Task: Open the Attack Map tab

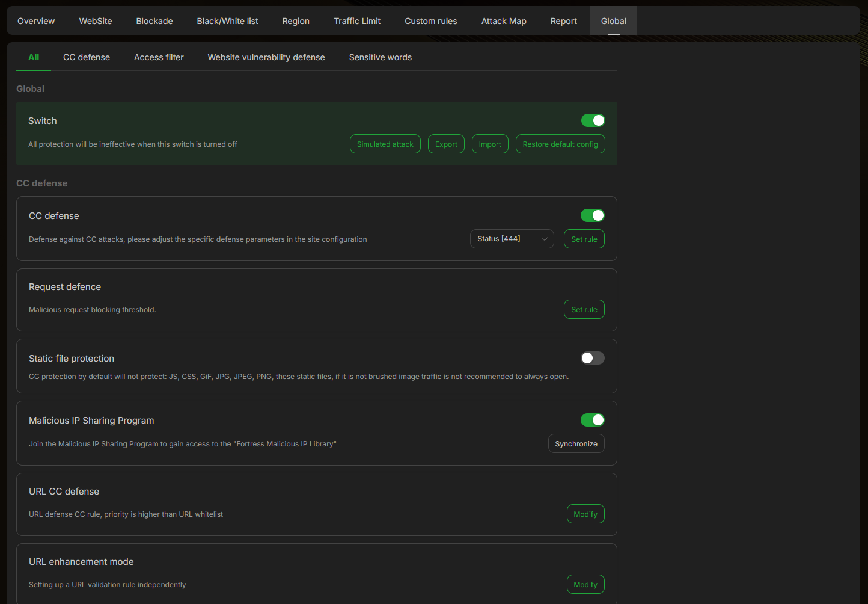Action: (x=504, y=21)
